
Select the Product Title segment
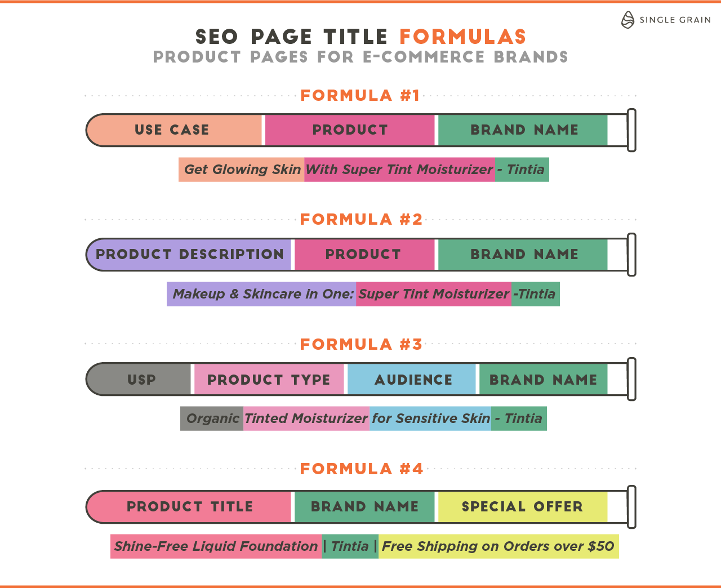(x=190, y=506)
